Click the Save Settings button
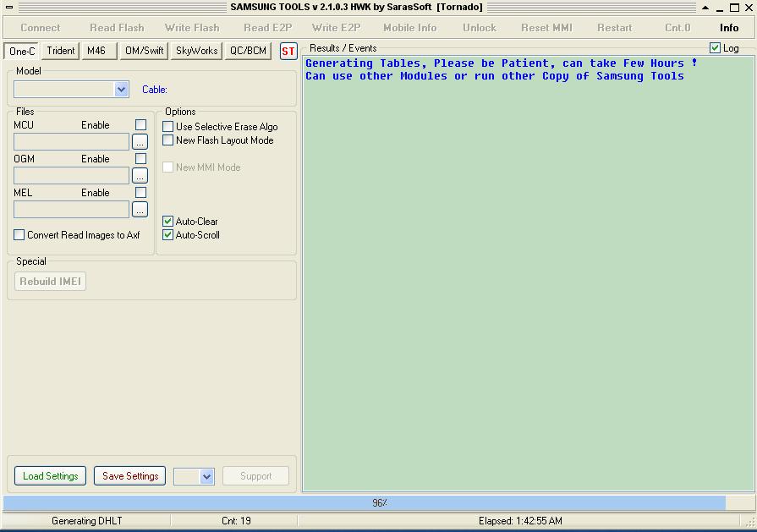The height and width of the screenshot is (532, 757). coord(130,476)
